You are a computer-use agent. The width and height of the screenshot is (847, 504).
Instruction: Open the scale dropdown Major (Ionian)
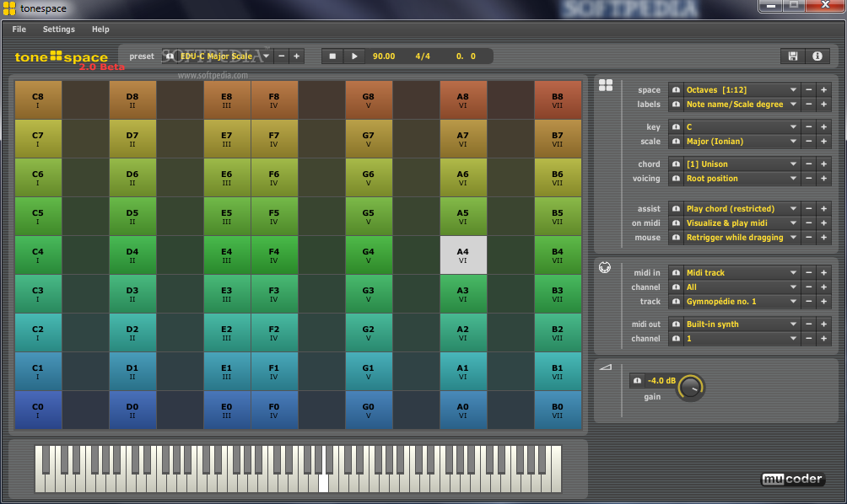coord(741,142)
